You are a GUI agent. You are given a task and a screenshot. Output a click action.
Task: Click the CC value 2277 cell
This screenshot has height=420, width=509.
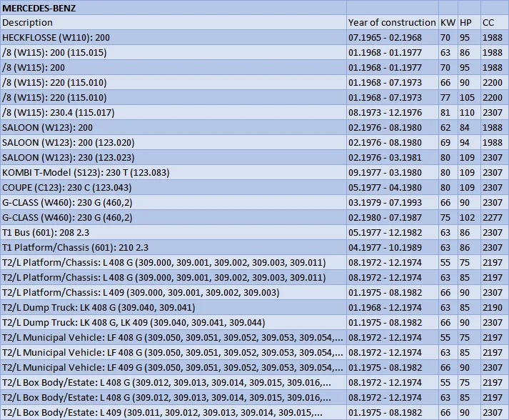[x=495, y=218]
